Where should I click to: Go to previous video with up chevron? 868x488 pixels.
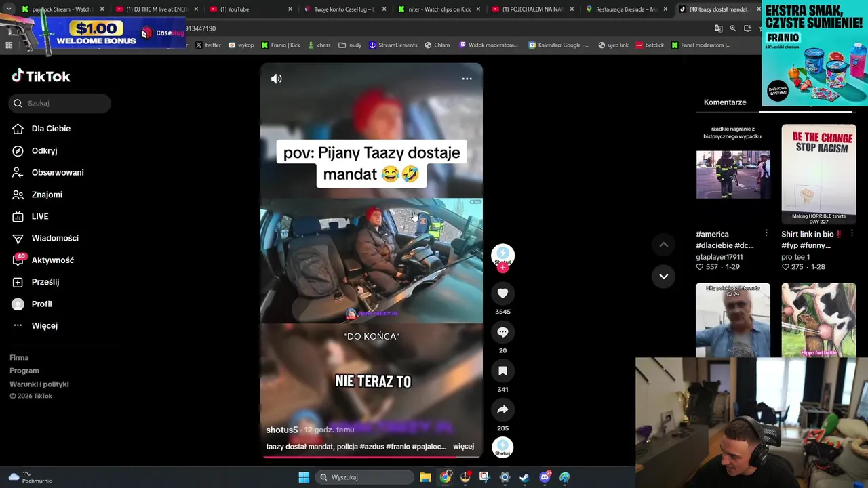pyautogui.click(x=663, y=245)
